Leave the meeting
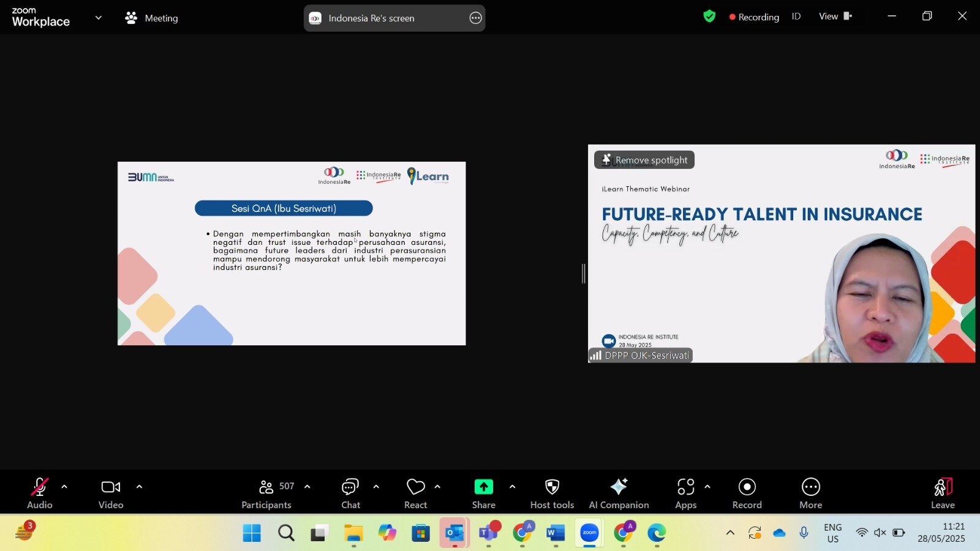 pos(943,493)
